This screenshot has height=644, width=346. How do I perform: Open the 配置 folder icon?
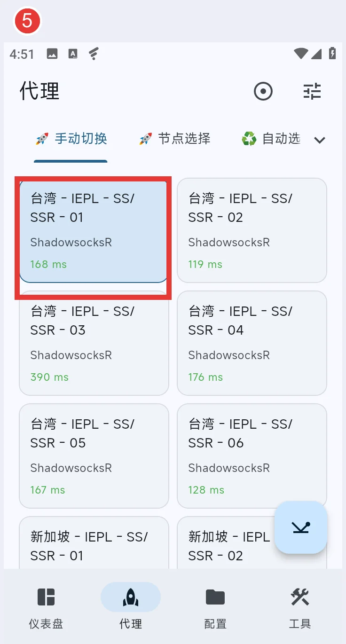[x=215, y=597]
